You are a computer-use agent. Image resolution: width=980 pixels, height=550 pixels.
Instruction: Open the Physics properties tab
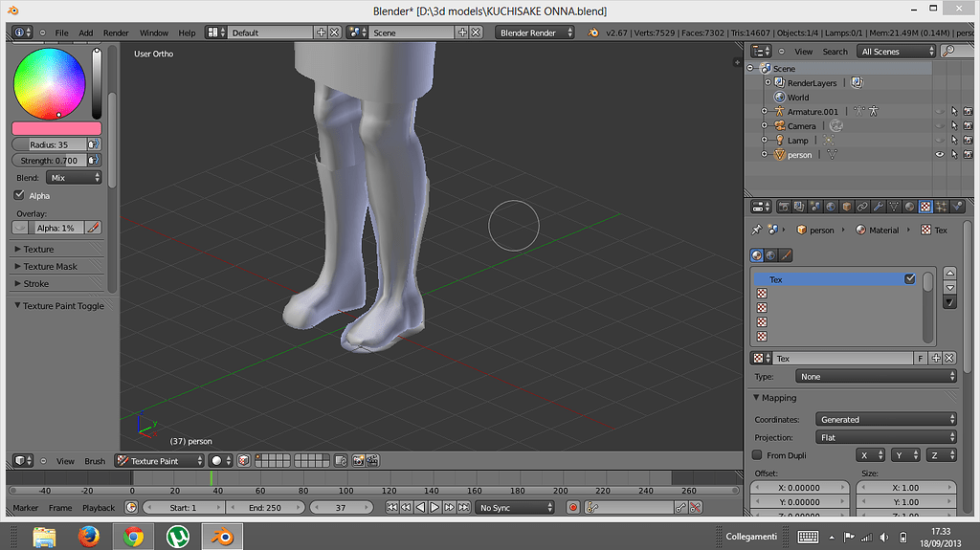pyautogui.click(x=957, y=207)
